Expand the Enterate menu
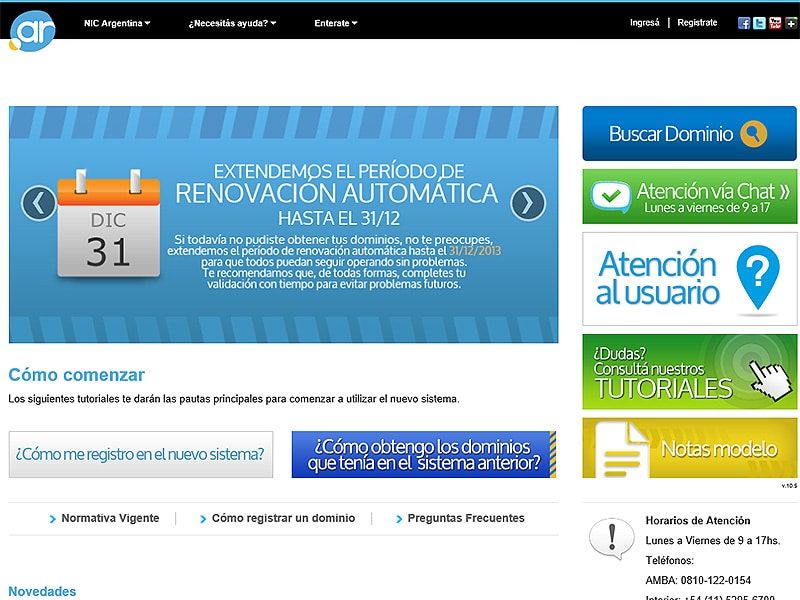This screenshot has width=800, height=600. [x=336, y=23]
